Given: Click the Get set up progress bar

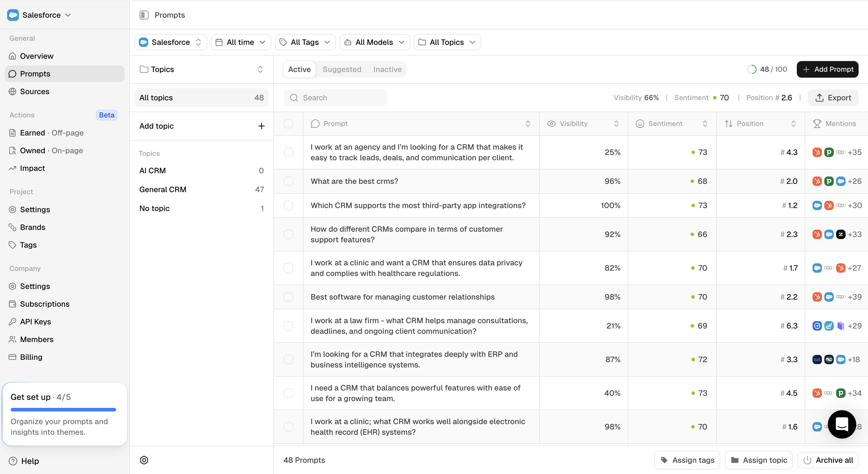Looking at the screenshot, I should pos(63,410).
